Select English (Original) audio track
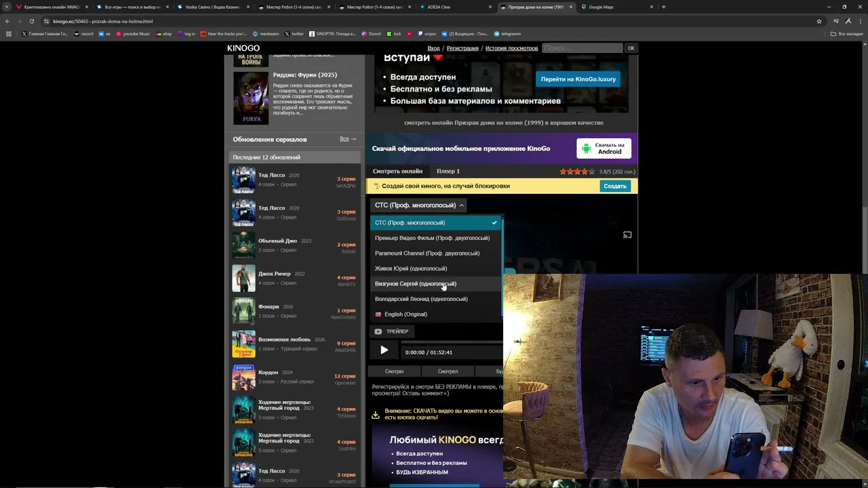The image size is (868, 488). [436, 314]
